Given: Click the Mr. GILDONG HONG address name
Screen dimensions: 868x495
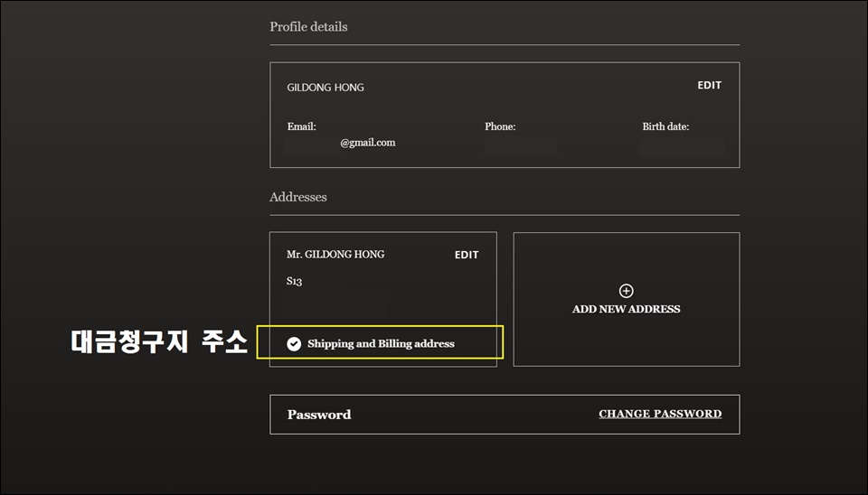Looking at the screenshot, I should 335,255.
